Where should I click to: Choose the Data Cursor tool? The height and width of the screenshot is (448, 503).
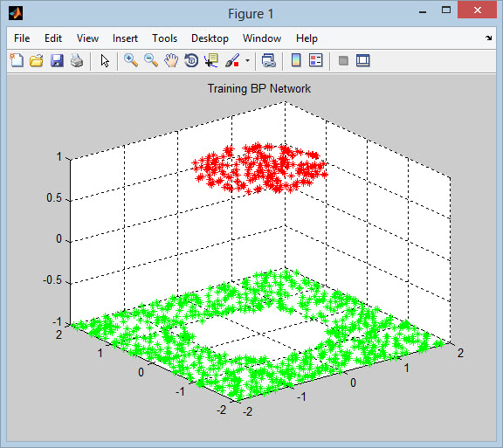click(x=211, y=60)
